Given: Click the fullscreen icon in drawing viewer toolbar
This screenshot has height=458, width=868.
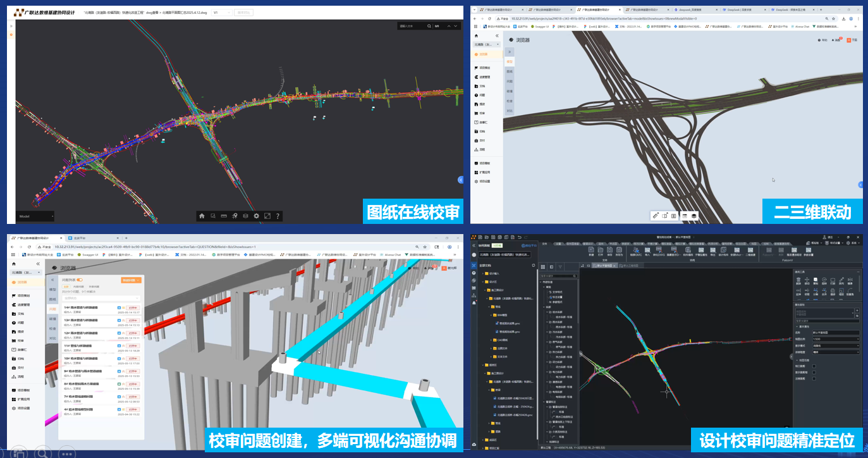Looking at the screenshot, I should (x=267, y=216).
